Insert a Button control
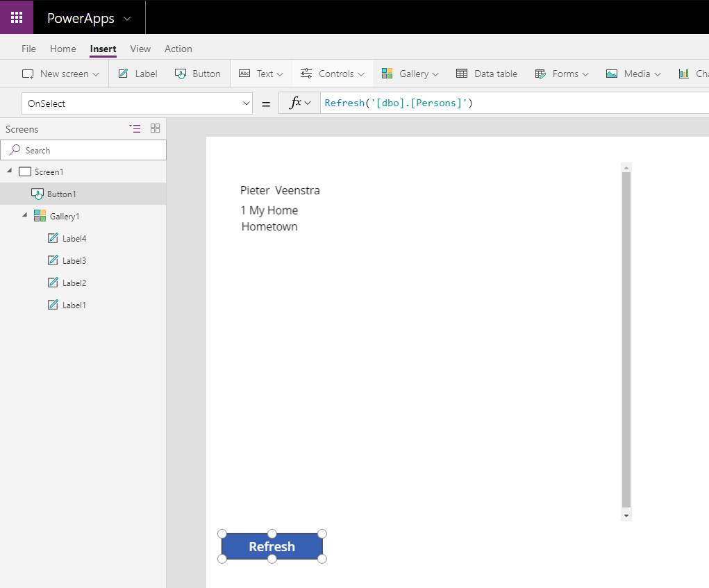This screenshot has width=709, height=588. pos(198,74)
